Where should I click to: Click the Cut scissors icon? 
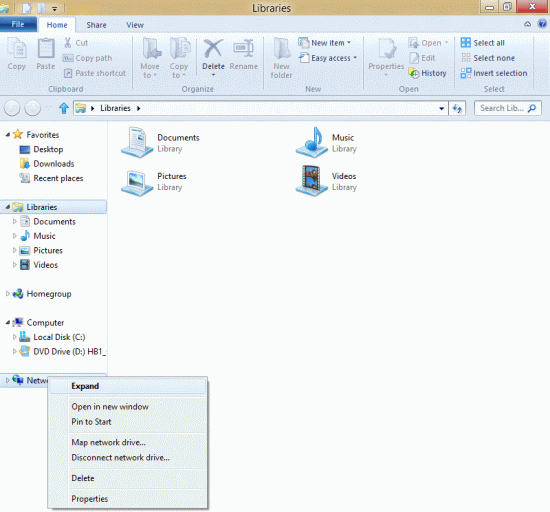pos(68,43)
